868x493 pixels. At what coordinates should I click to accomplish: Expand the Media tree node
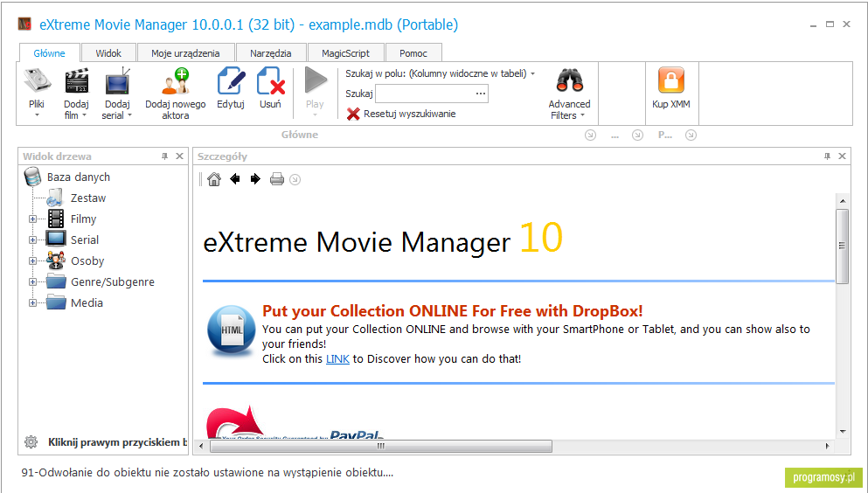coord(32,303)
